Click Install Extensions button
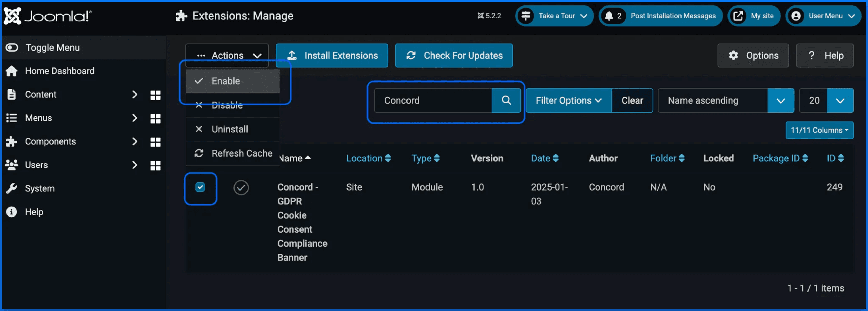This screenshot has height=311, width=868. coord(332,56)
